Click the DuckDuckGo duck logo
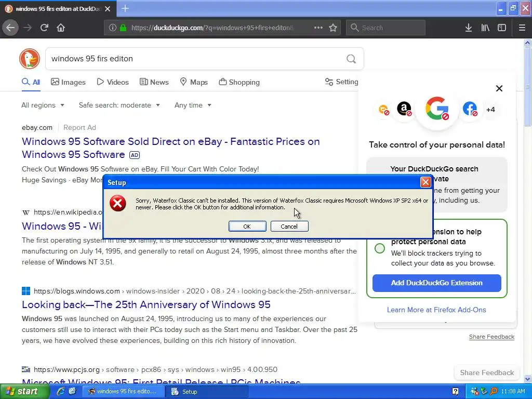 30,59
